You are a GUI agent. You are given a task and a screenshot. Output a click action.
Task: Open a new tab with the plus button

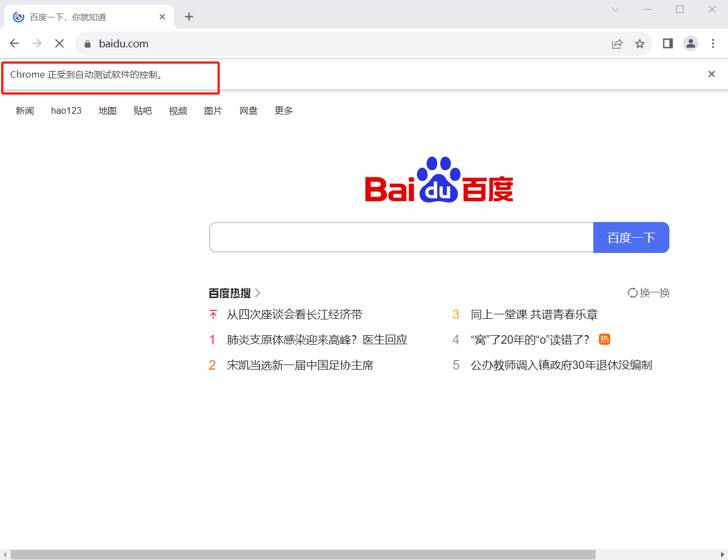[189, 17]
